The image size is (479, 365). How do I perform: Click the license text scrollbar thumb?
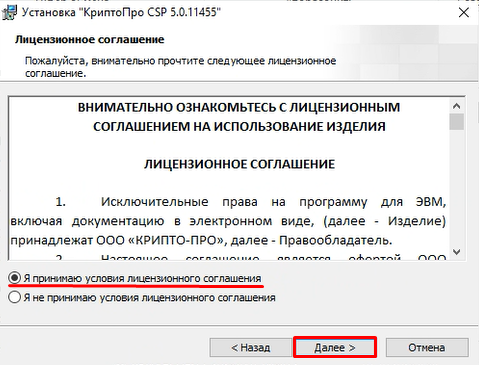pos(457,122)
